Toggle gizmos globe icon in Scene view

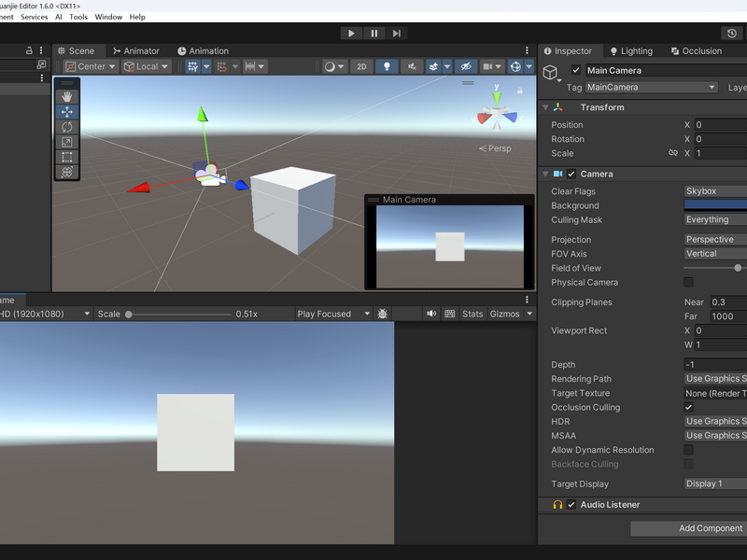click(x=515, y=66)
